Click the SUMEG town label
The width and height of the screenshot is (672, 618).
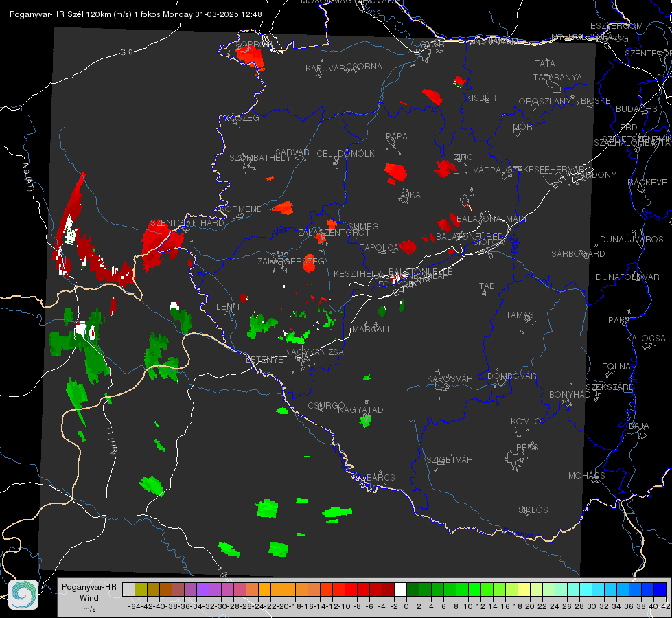point(363,227)
